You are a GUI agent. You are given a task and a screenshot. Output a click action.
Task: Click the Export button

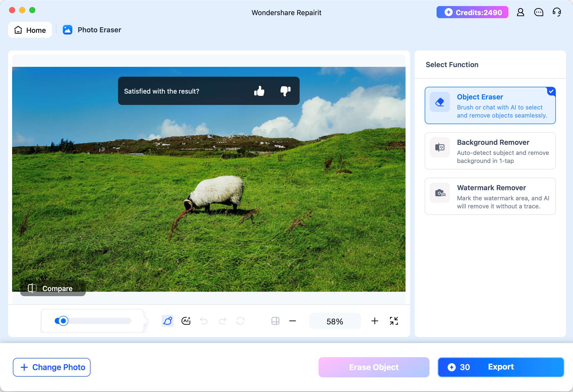pos(501,367)
